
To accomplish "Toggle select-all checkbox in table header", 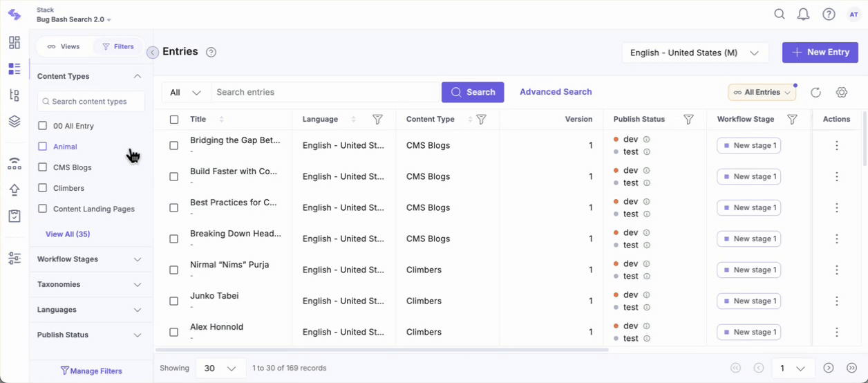I will [x=174, y=120].
